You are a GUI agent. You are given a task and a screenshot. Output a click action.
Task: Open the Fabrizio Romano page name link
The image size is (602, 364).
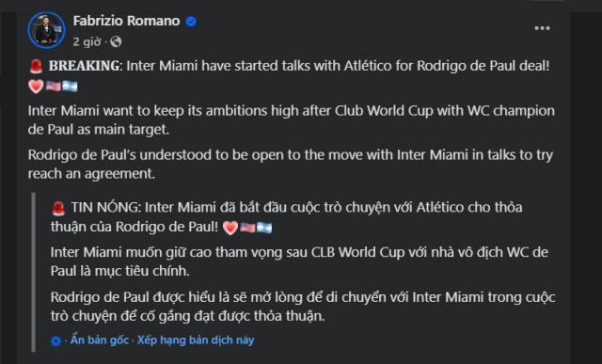126,21
